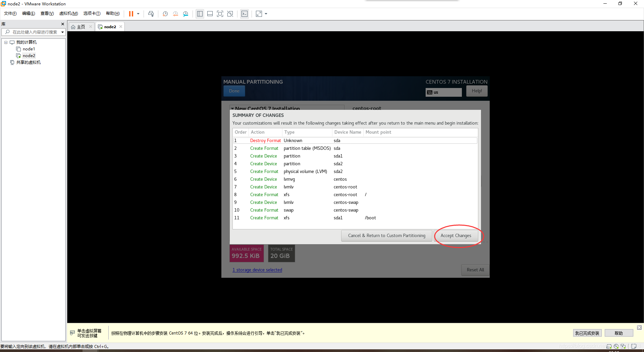
Task: Toggle the console view icon
Action: 245,14
